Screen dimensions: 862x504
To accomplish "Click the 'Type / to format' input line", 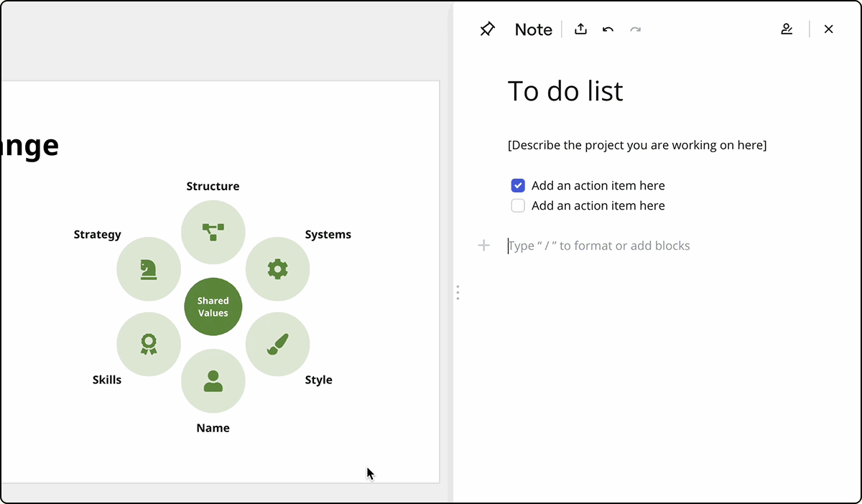I will pyautogui.click(x=599, y=246).
